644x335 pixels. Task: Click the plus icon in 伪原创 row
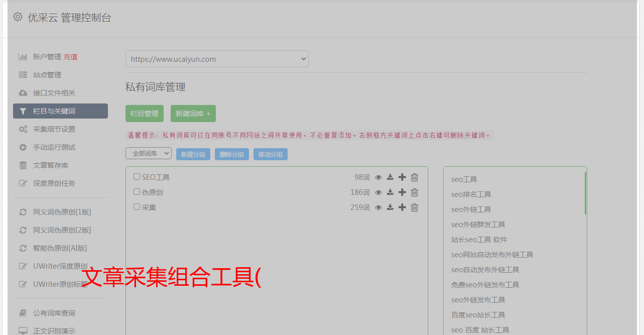(402, 192)
